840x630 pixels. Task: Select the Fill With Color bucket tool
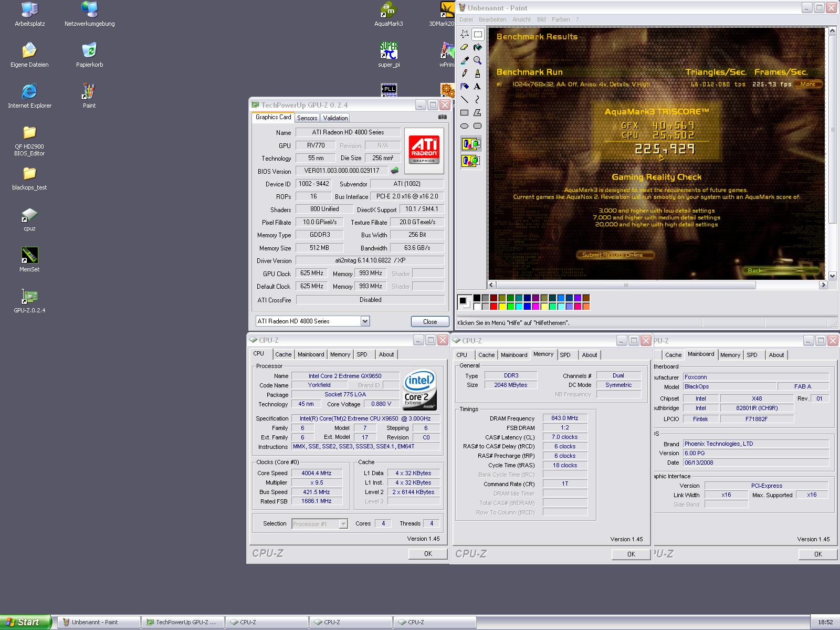(477, 47)
